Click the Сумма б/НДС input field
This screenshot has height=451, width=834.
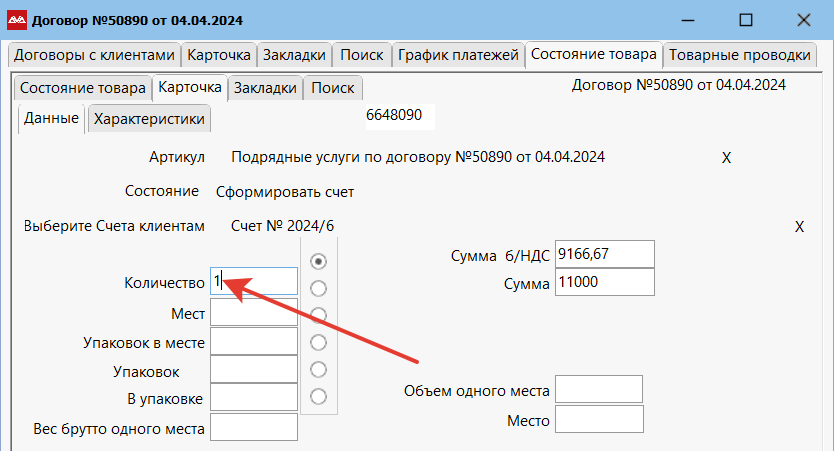tap(604, 255)
